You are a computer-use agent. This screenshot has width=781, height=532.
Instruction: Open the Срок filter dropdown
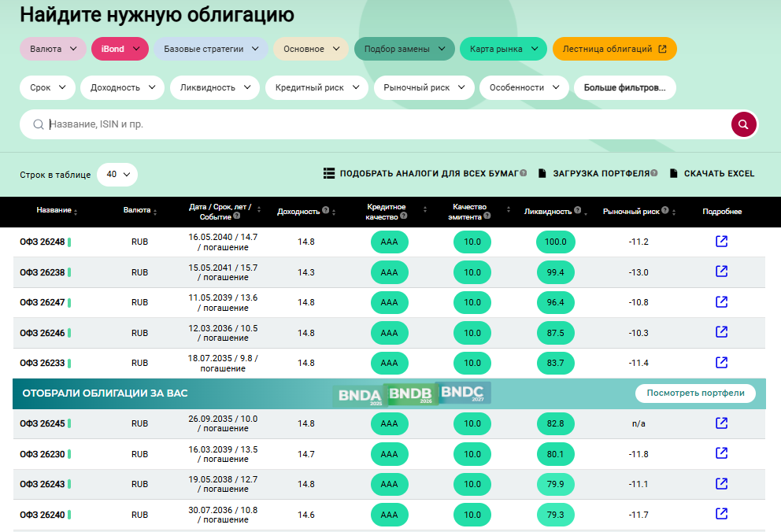click(x=47, y=87)
